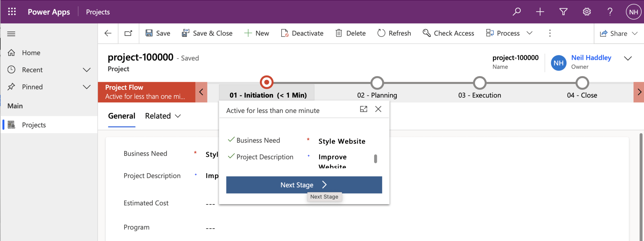
Task: Open the Related tab dropdown
Action: (x=163, y=116)
